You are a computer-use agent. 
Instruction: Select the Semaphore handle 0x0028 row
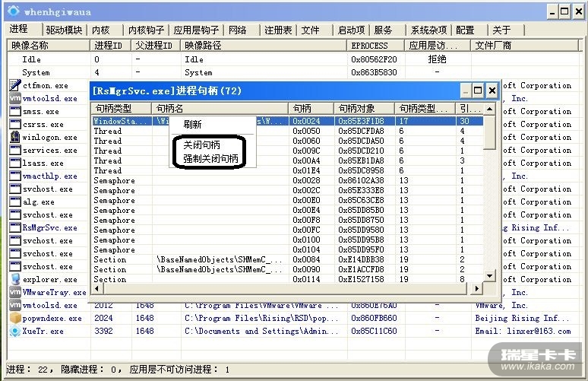(288, 180)
